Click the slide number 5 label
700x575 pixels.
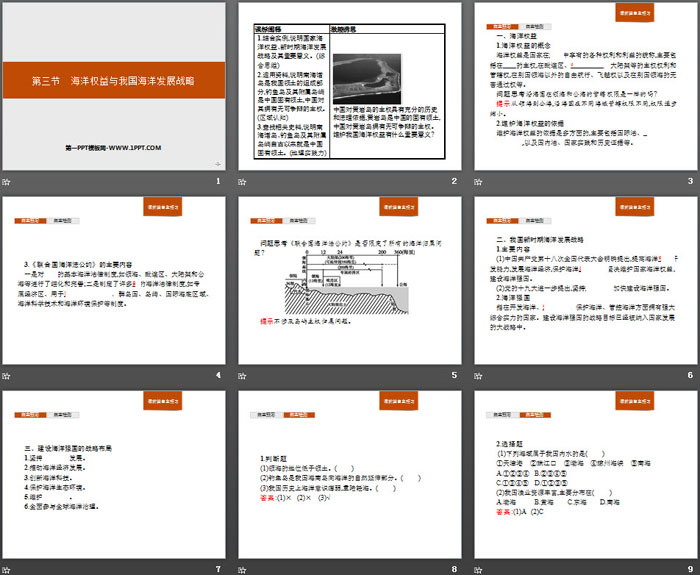tap(454, 375)
